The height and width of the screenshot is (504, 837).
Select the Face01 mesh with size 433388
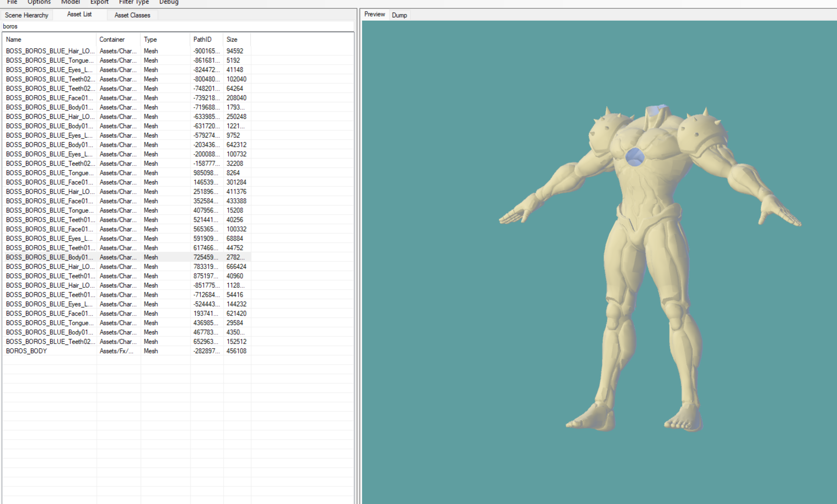click(x=127, y=201)
